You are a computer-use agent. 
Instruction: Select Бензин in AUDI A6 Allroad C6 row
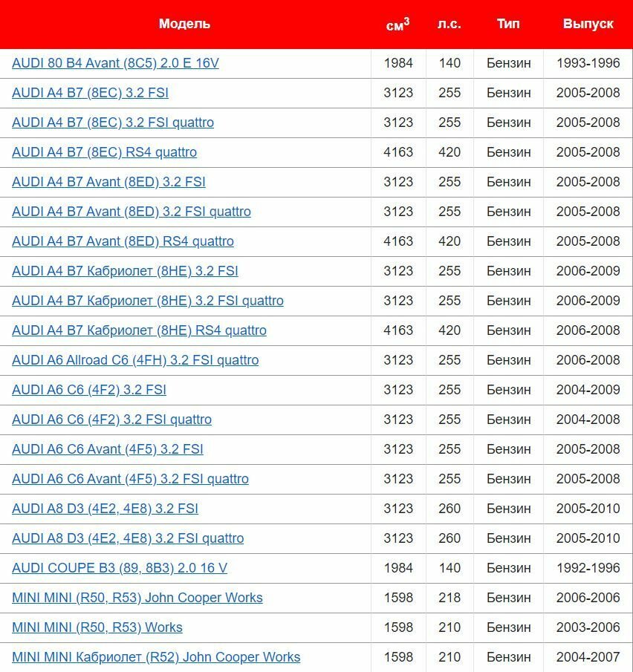pyautogui.click(x=509, y=360)
